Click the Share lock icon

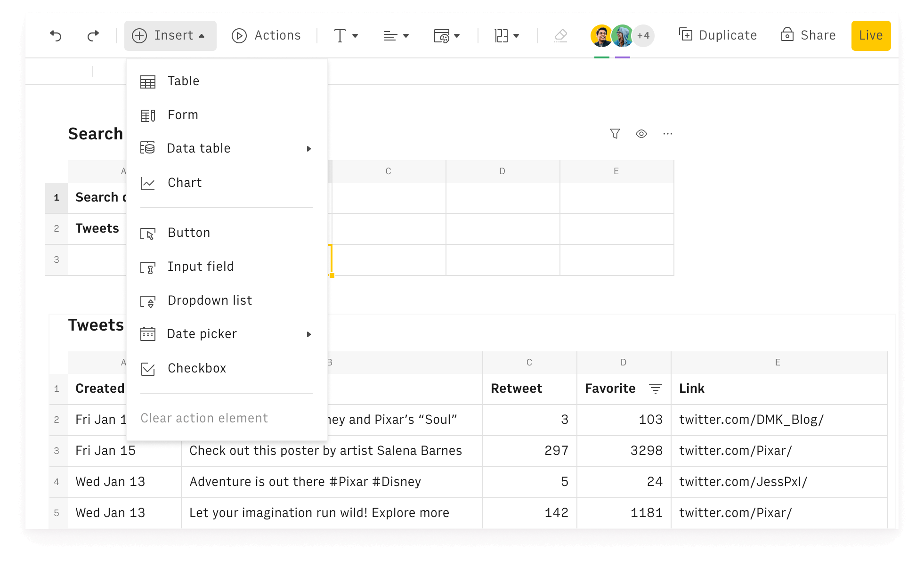pyautogui.click(x=787, y=35)
